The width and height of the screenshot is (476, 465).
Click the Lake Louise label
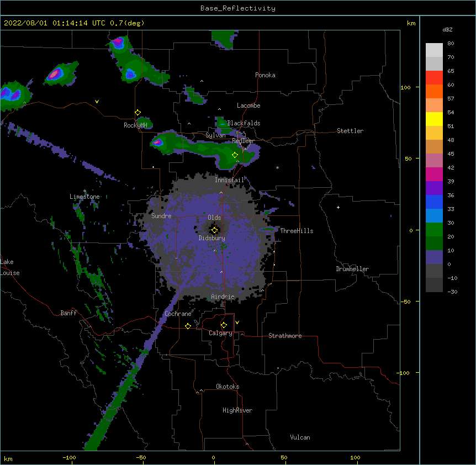click(10, 267)
